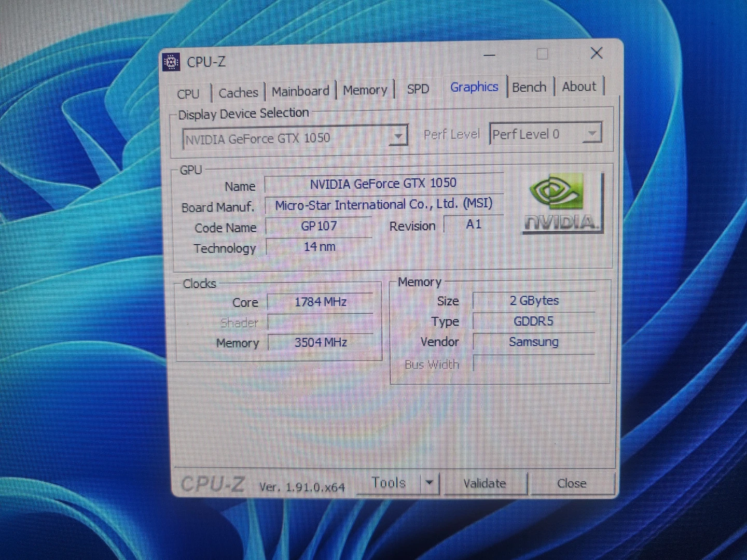Switch to the Memory tab
This screenshot has width=747, height=560.
tap(365, 90)
